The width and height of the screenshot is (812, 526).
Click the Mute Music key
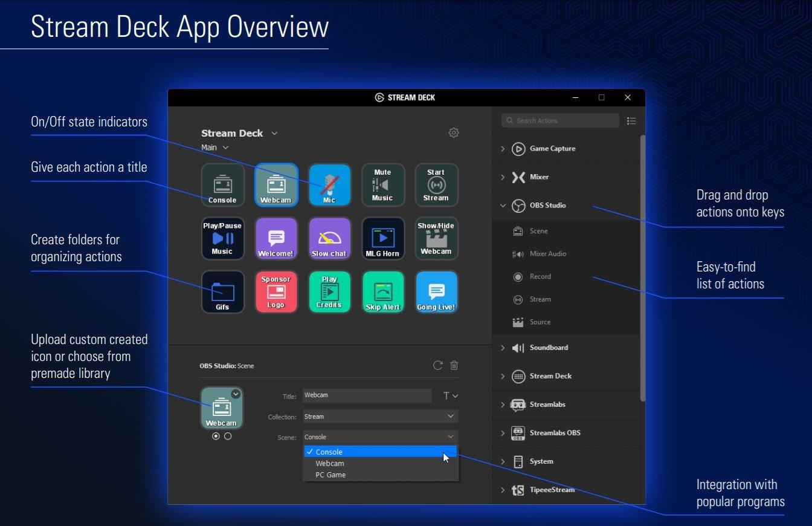[382, 185]
